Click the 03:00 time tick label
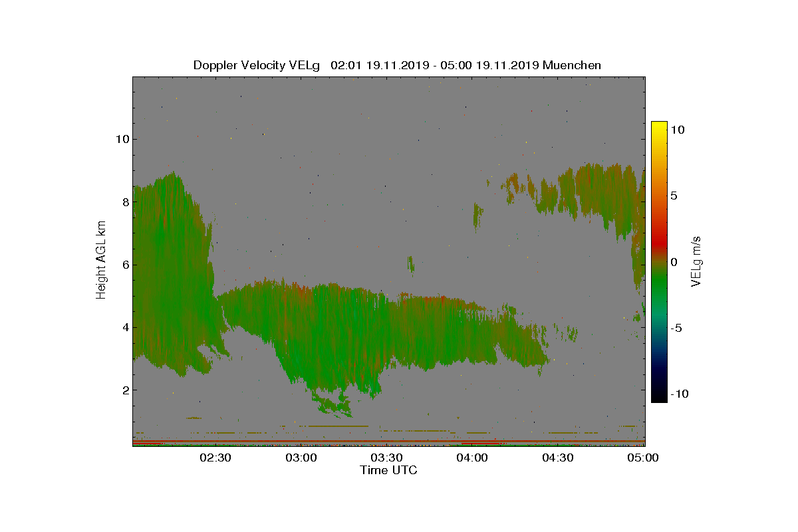Viewport: 798px width, 532px height. tap(301, 458)
